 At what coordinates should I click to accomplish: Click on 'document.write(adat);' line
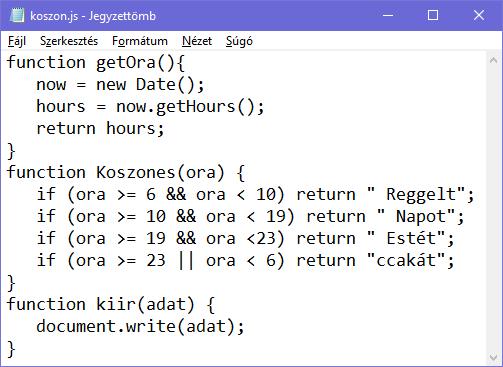point(140,327)
